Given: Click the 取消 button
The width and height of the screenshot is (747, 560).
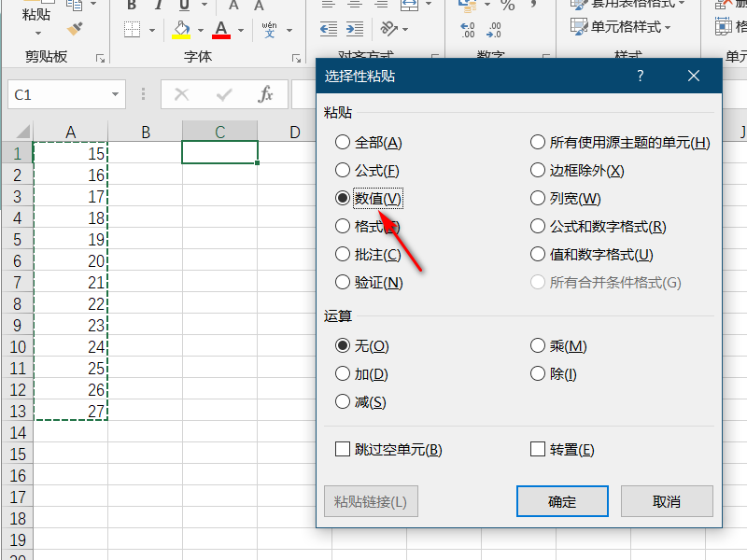Looking at the screenshot, I should click(x=667, y=501).
